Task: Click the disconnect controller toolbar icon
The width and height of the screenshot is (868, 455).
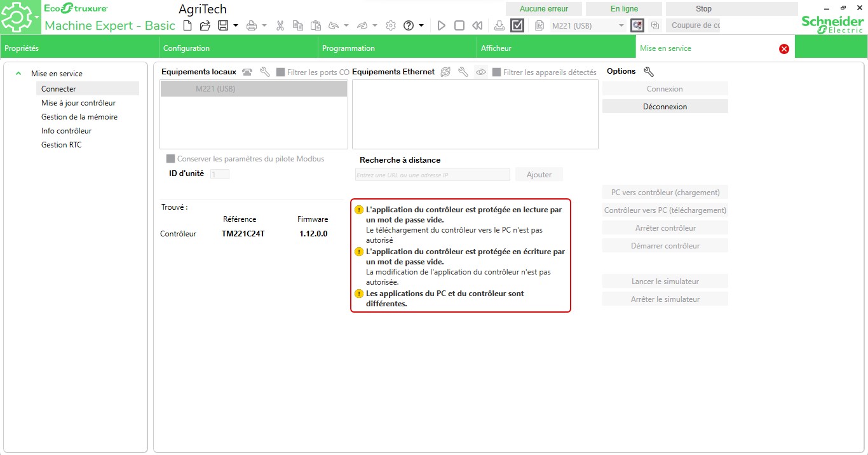Action: (x=637, y=25)
